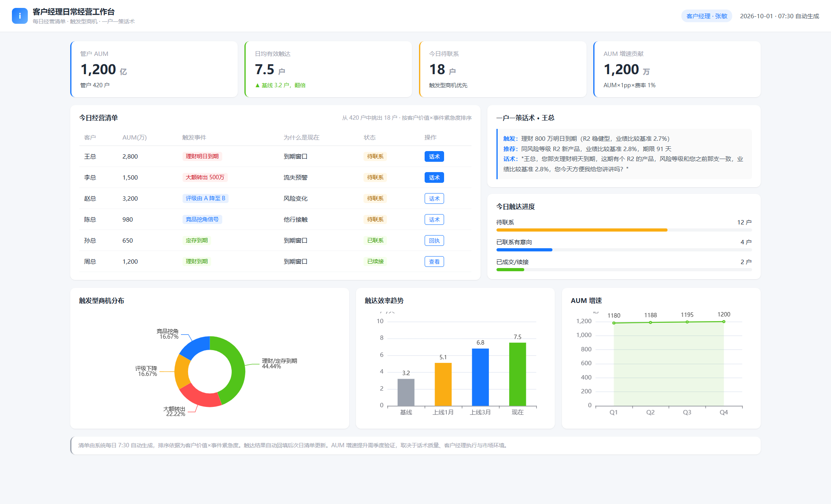Click the 已联系有意向 blue progress bar
Image resolution: width=831 pixels, height=504 pixels.
524,250
